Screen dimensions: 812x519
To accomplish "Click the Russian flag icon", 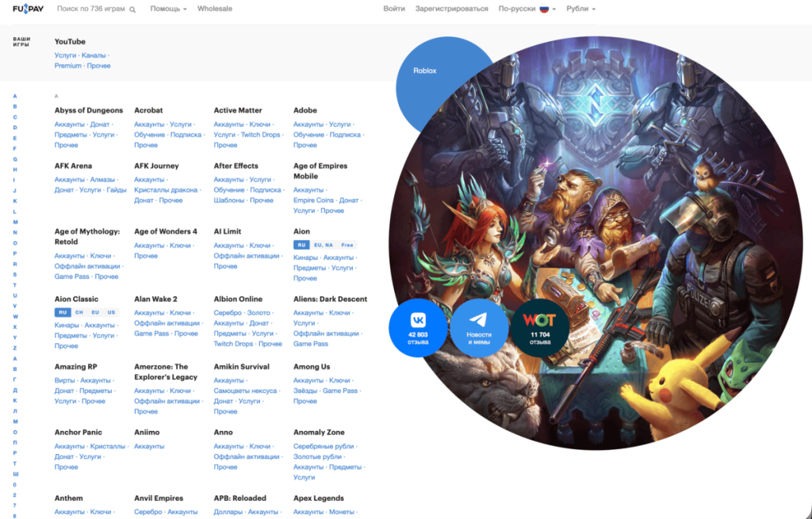I will pyautogui.click(x=545, y=9).
